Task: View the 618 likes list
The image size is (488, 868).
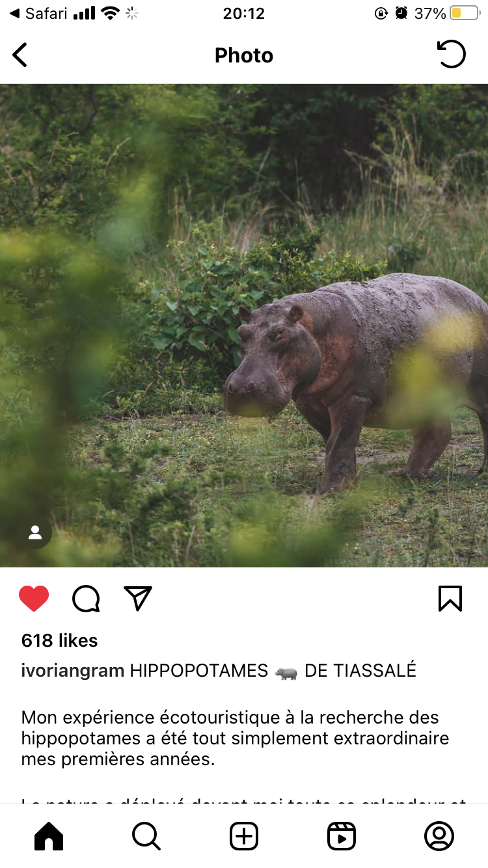Action: 59,640
